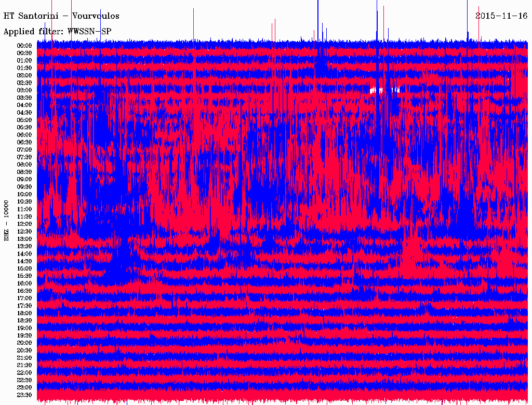Select the 06:30 time row label
The width and height of the screenshot is (532, 405).
click(24, 142)
